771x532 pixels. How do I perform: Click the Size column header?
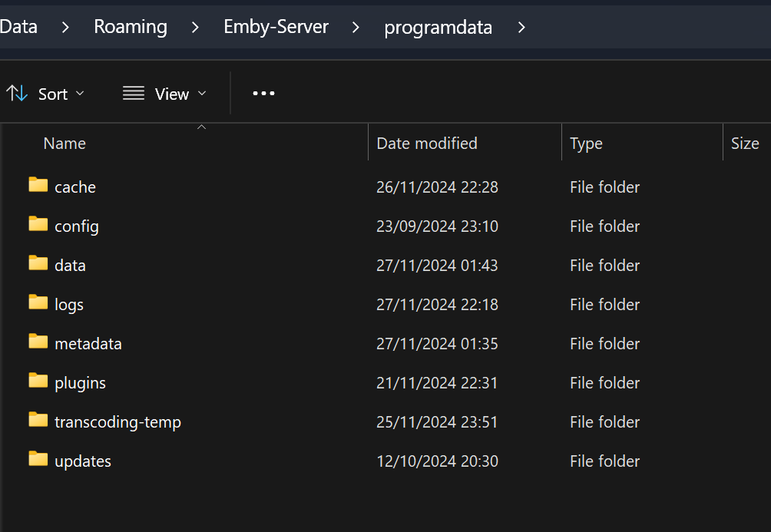coord(745,144)
